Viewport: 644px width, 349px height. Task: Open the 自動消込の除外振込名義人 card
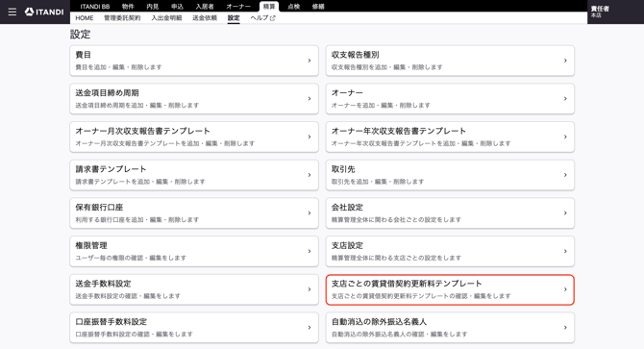(x=450, y=328)
